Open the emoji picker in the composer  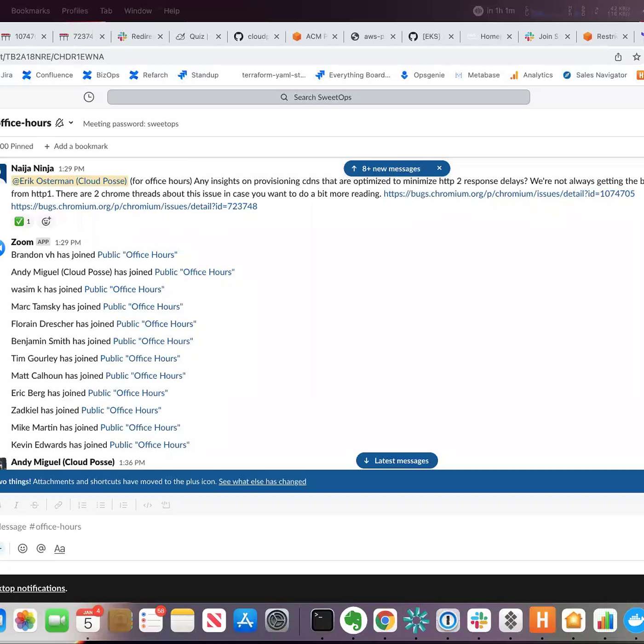point(23,548)
